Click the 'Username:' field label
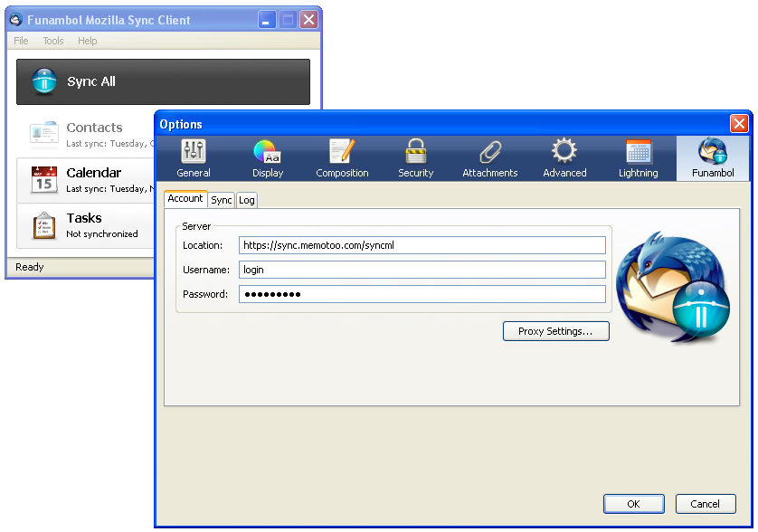Image resolution: width=758 pixels, height=532 pixels. (x=206, y=270)
